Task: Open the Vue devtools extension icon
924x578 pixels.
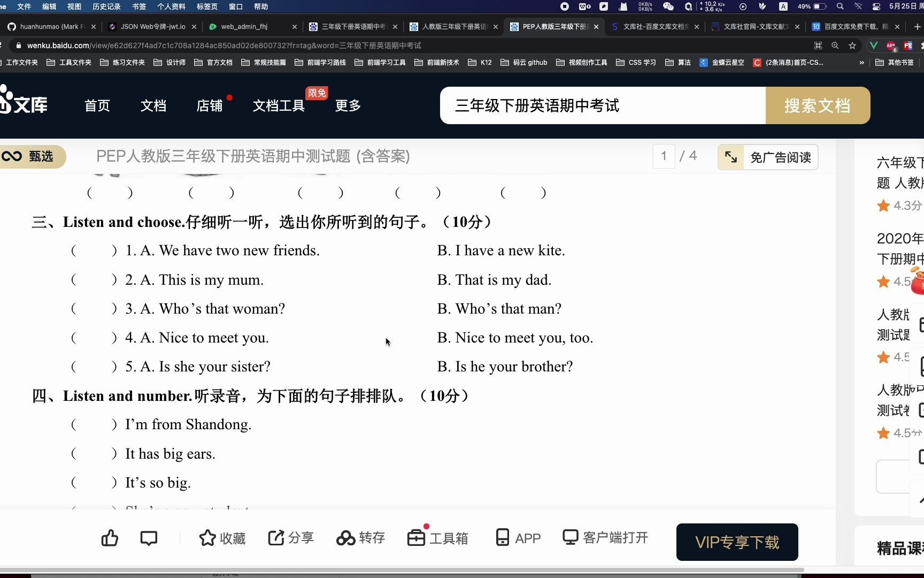Action: point(874,45)
